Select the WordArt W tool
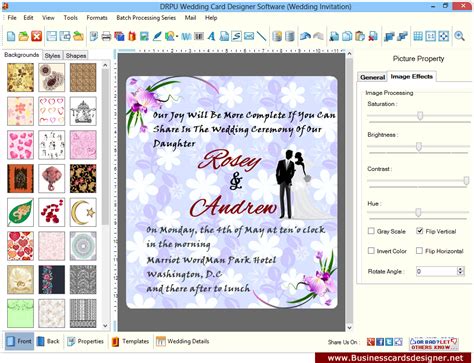 point(186,36)
